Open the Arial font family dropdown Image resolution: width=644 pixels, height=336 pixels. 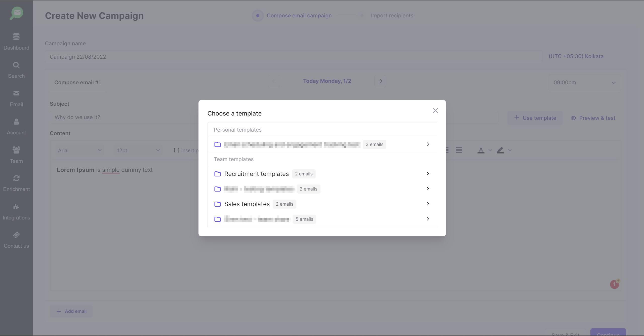pos(79,150)
